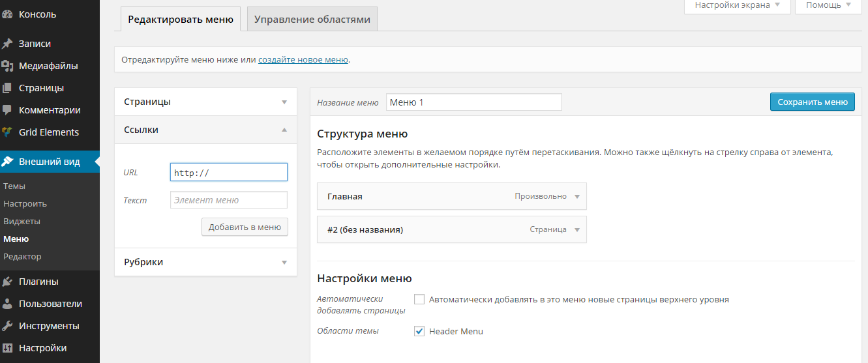
Task: Click the Комментарии speech bubble icon
Action: 8,110
